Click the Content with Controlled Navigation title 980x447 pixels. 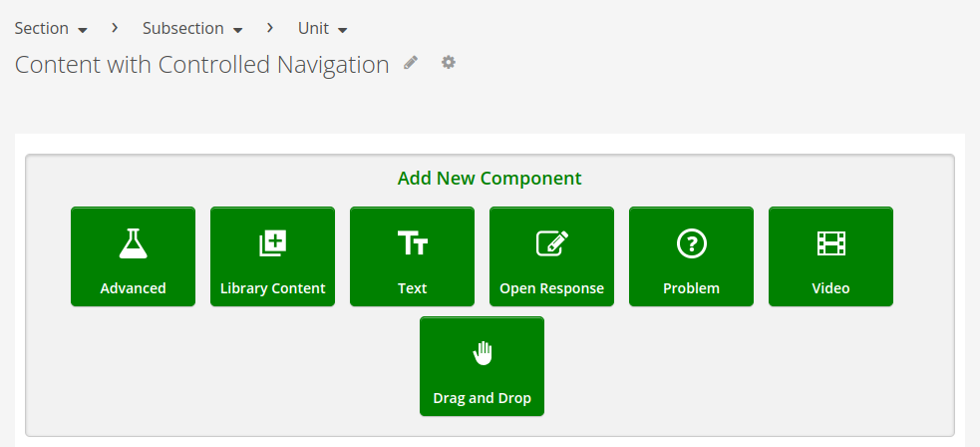click(x=201, y=65)
